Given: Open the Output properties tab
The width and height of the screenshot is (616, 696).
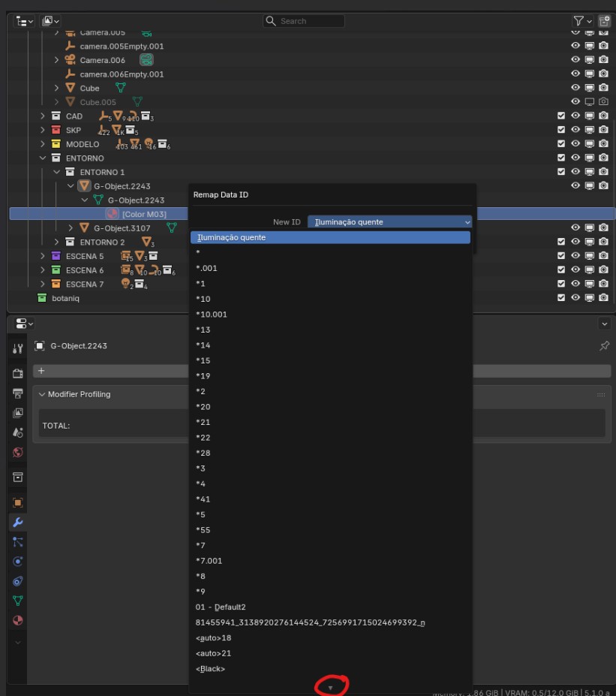Looking at the screenshot, I should pos(18,393).
